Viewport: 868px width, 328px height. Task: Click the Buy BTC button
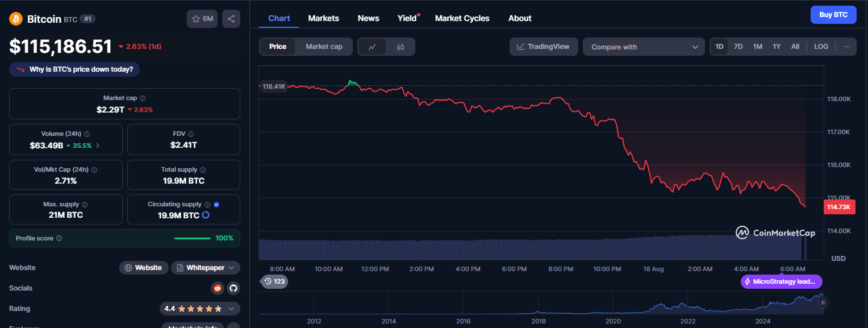coord(833,15)
